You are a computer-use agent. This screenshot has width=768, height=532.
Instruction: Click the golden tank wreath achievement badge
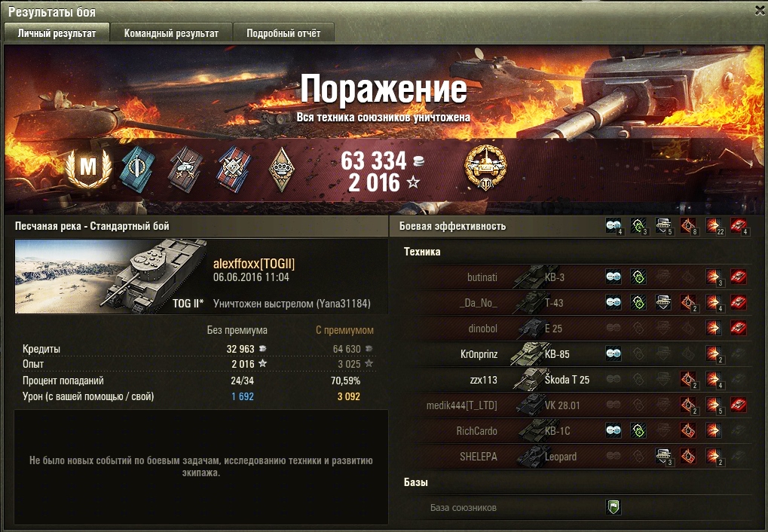485,167
